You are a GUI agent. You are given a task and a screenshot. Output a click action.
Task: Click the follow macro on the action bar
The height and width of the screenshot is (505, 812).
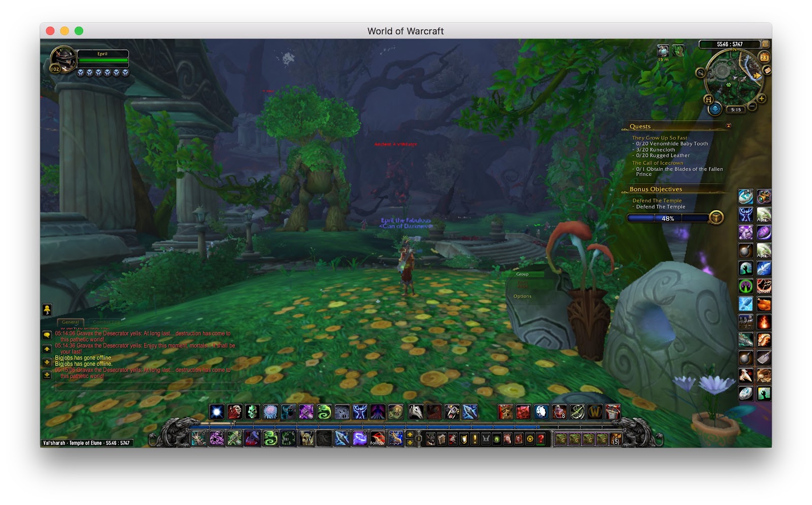coord(378,438)
